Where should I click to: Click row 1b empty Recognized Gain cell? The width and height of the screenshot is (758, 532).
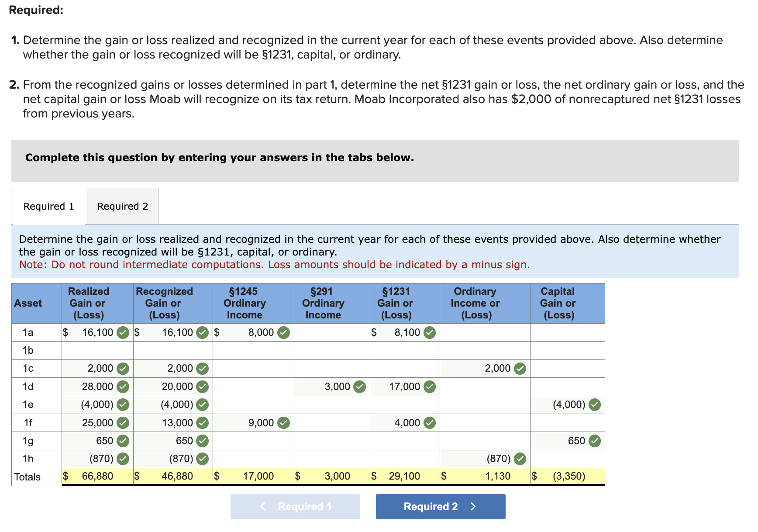pyautogui.click(x=173, y=350)
